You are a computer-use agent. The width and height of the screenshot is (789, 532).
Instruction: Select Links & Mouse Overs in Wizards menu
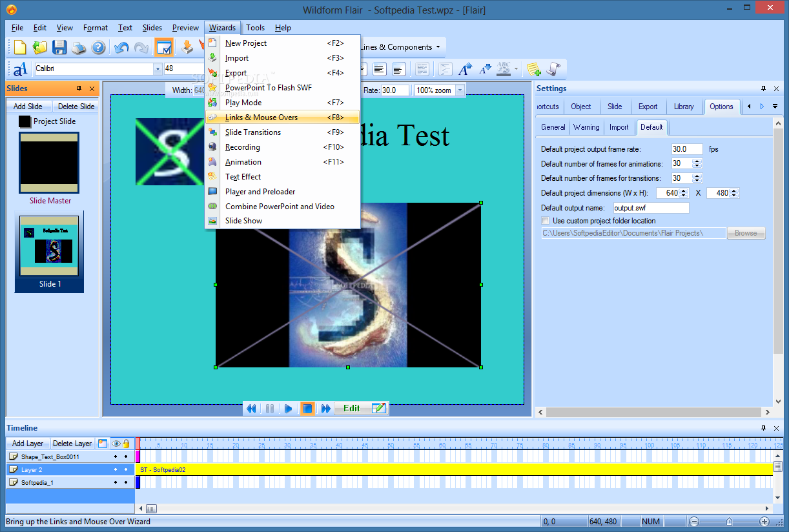coord(282,118)
